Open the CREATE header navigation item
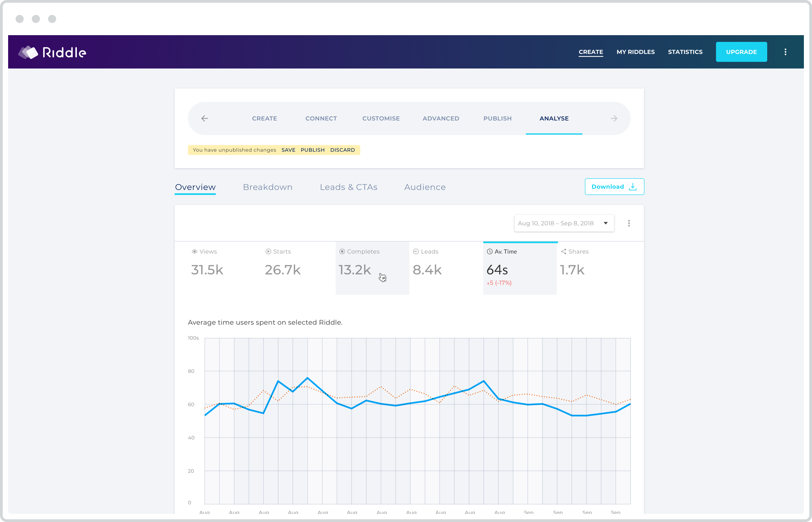This screenshot has width=812, height=522. (590, 52)
